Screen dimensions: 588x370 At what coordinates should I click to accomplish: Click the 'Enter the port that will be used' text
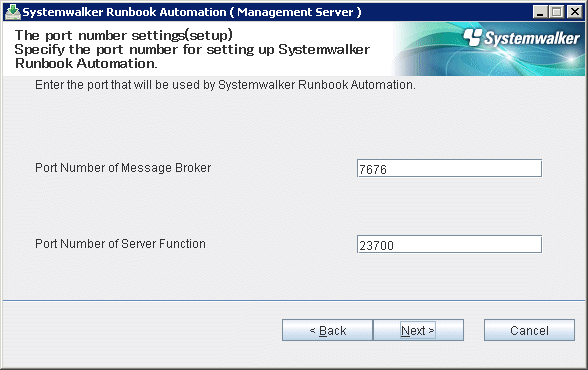coord(225,85)
